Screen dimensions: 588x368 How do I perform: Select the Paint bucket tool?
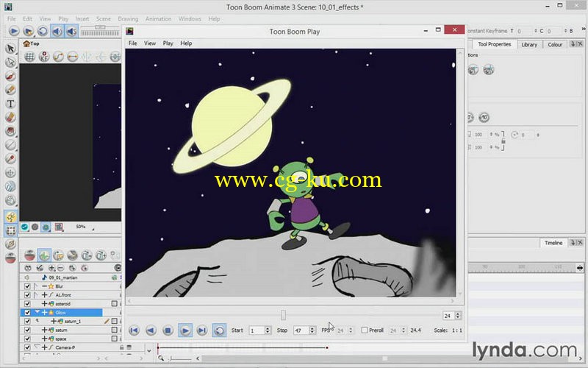point(10,131)
